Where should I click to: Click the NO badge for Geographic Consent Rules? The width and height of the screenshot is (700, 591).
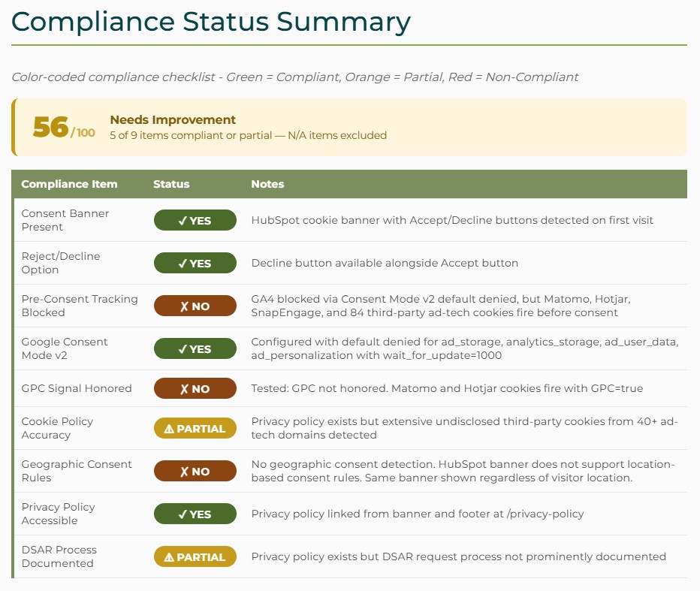coord(195,471)
